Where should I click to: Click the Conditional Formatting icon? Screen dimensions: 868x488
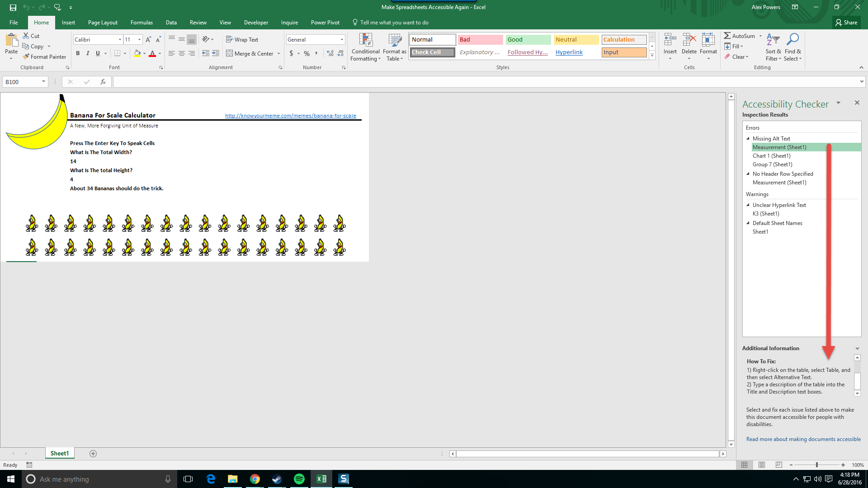pos(365,40)
